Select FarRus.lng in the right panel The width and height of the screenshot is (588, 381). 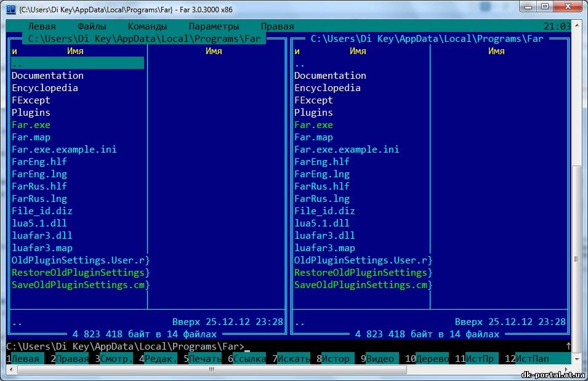[322, 199]
